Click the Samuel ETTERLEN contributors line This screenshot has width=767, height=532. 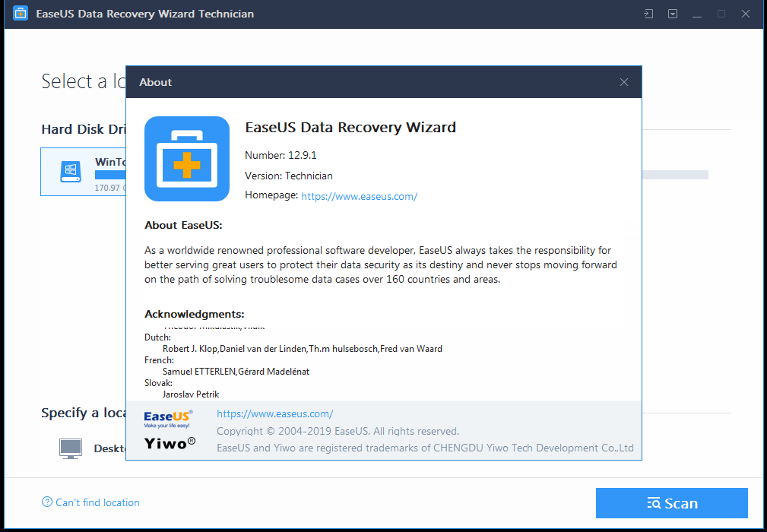click(236, 372)
